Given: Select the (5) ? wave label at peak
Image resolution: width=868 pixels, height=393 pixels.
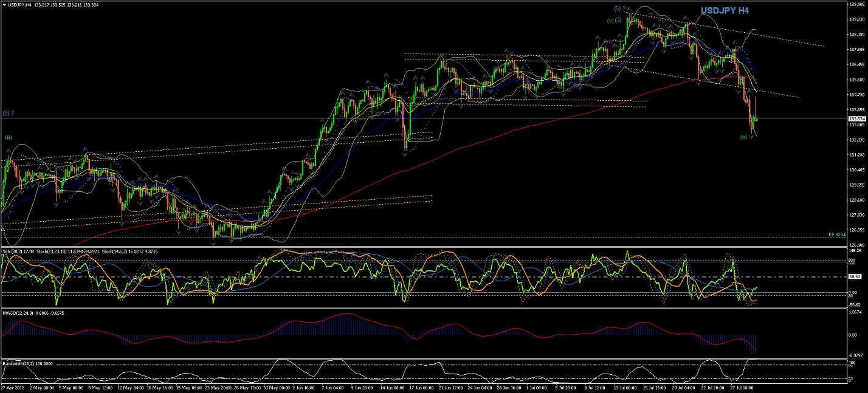Looking at the screenshot, I should coord(620,9).
